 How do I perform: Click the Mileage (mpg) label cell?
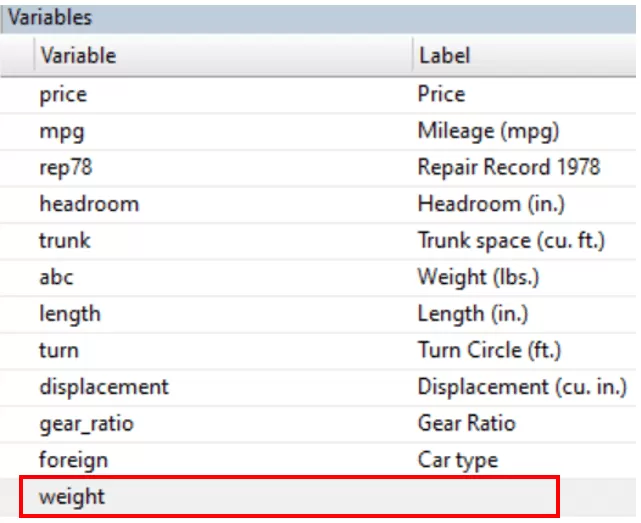point(488,131)
